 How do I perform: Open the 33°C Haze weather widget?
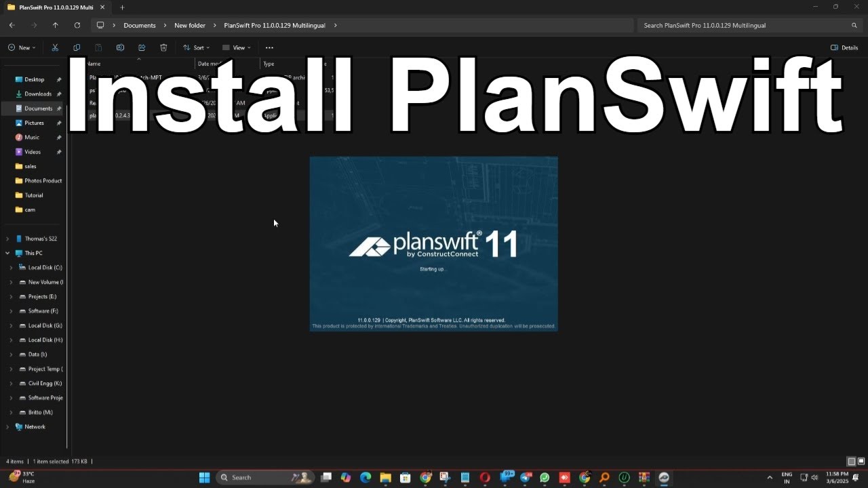(22, 477)
